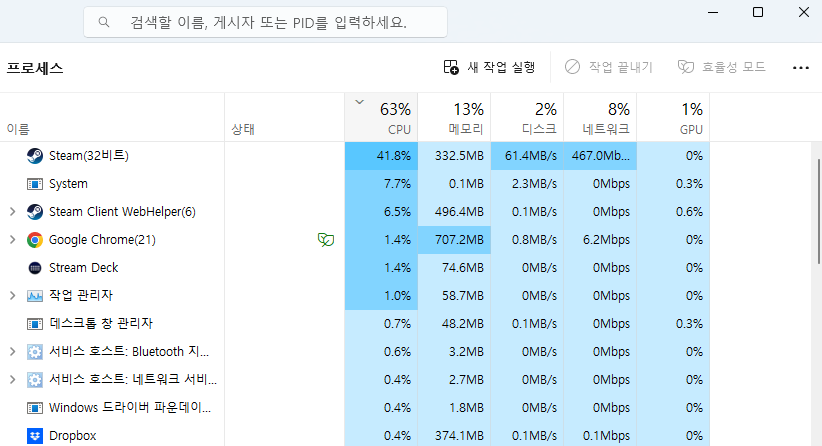
Task: Click the Steam(32비트) process icon
Action: tap(35, 156)
